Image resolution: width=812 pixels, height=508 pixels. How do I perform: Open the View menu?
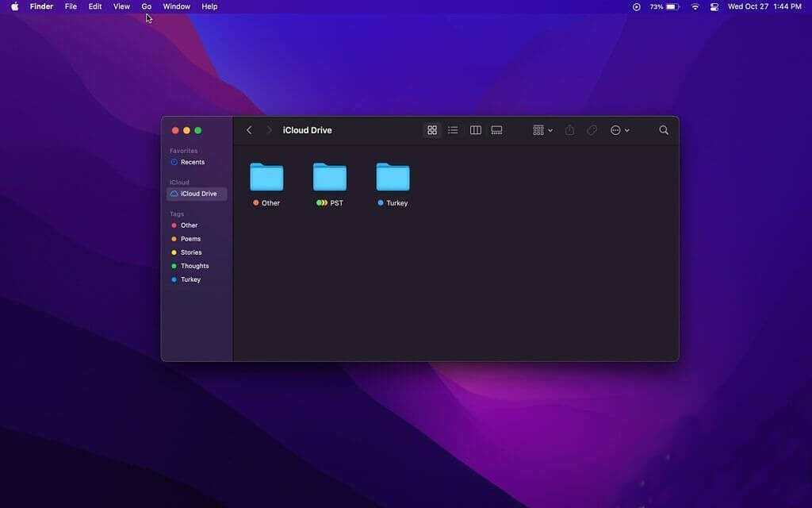pyautogui.click(x=121, y=6)
